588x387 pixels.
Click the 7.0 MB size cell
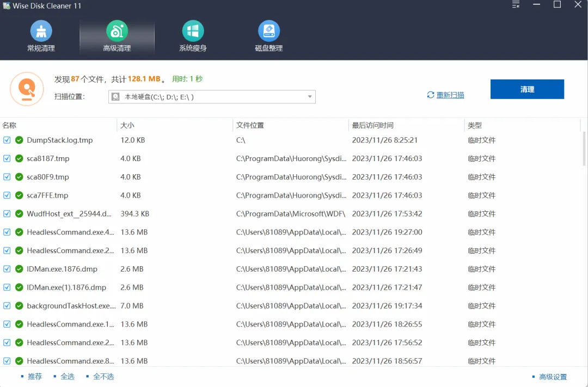point(132,305)
